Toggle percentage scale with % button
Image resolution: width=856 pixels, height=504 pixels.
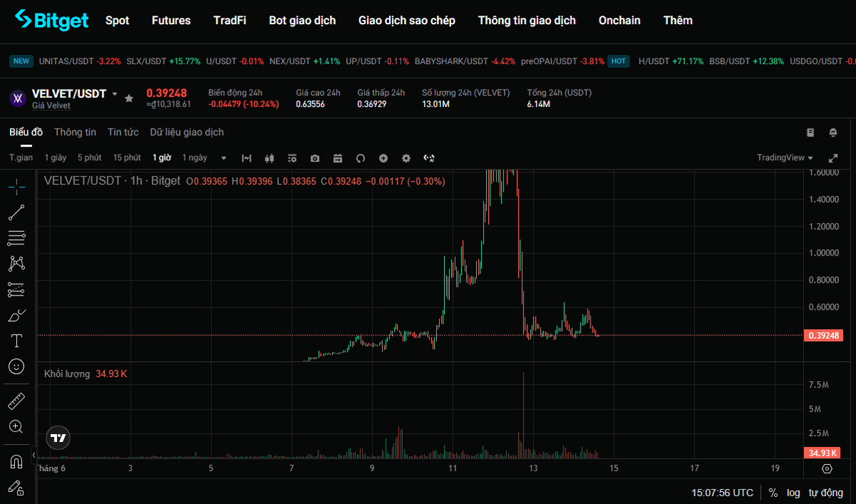(772, 493)
